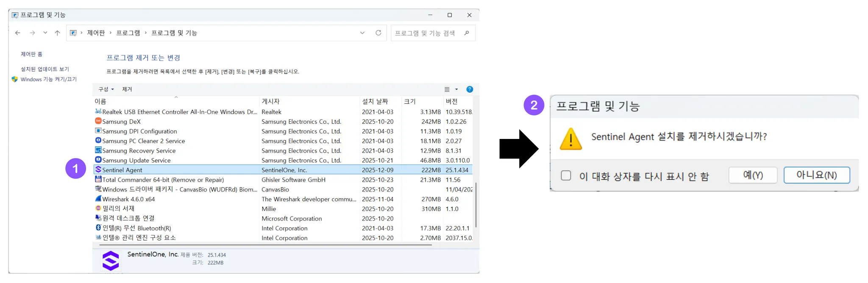Go back with the left arrow icon

point(18,33)
